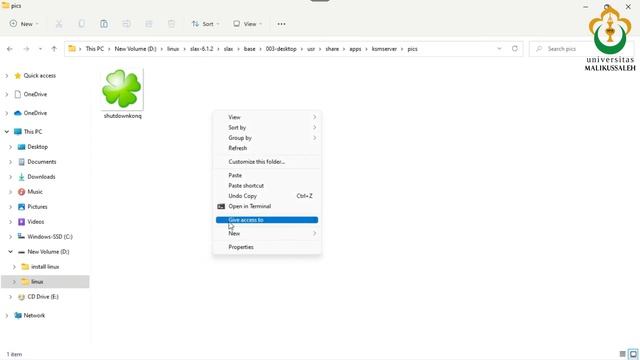This screenshot has height=360, width=640.
Task: Choose Open in Terminal
Action: [x=267, y=206]
